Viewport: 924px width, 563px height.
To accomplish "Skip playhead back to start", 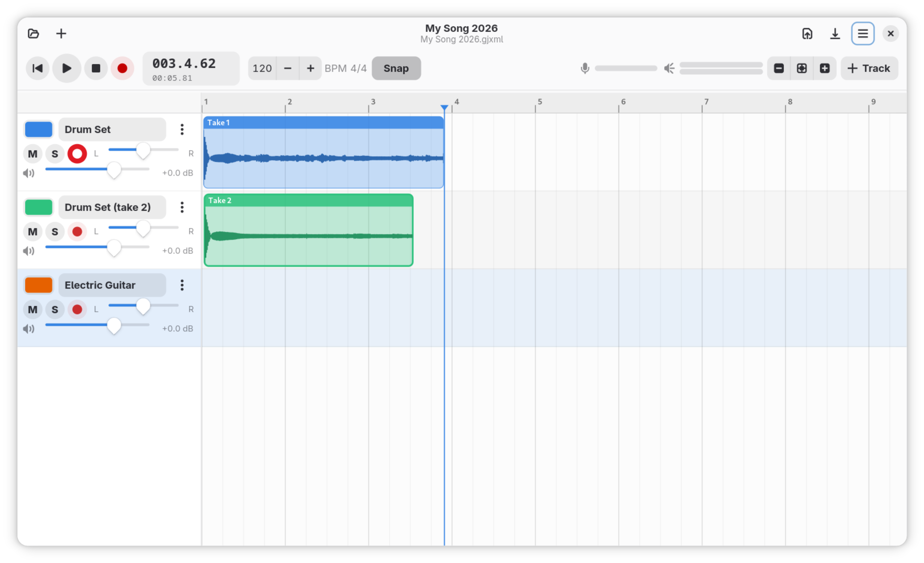I will point(38,68).
